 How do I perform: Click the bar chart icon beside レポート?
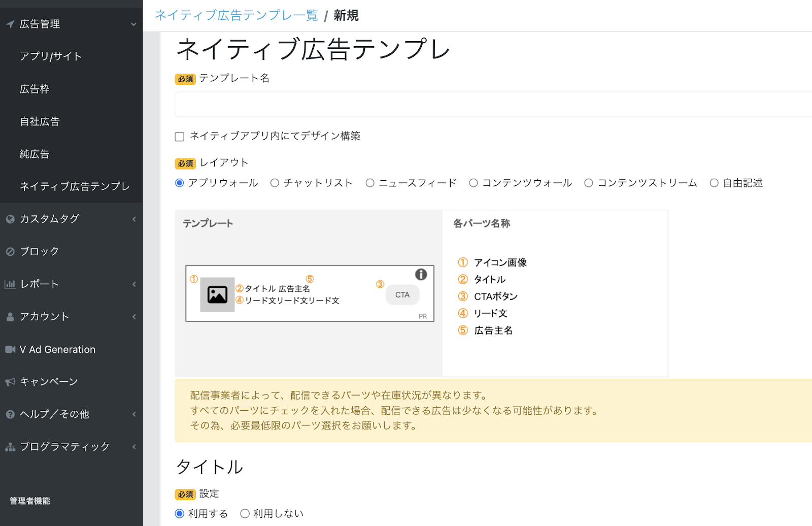10,284
